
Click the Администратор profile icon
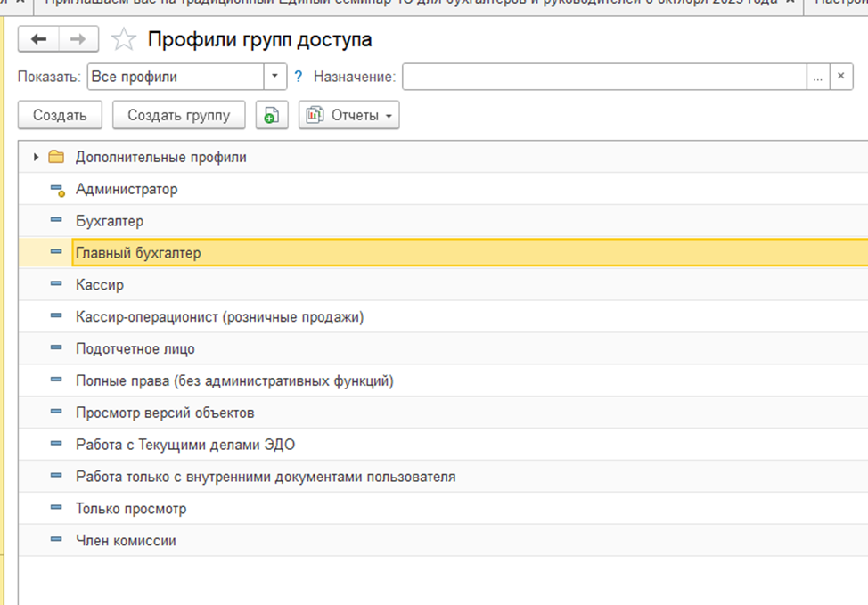click(x=57, y=190)
